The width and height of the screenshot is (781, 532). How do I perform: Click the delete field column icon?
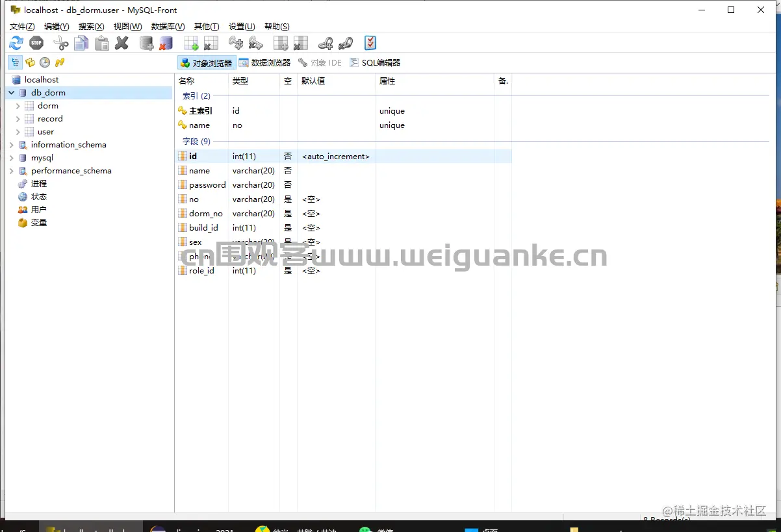click(300, 44)
